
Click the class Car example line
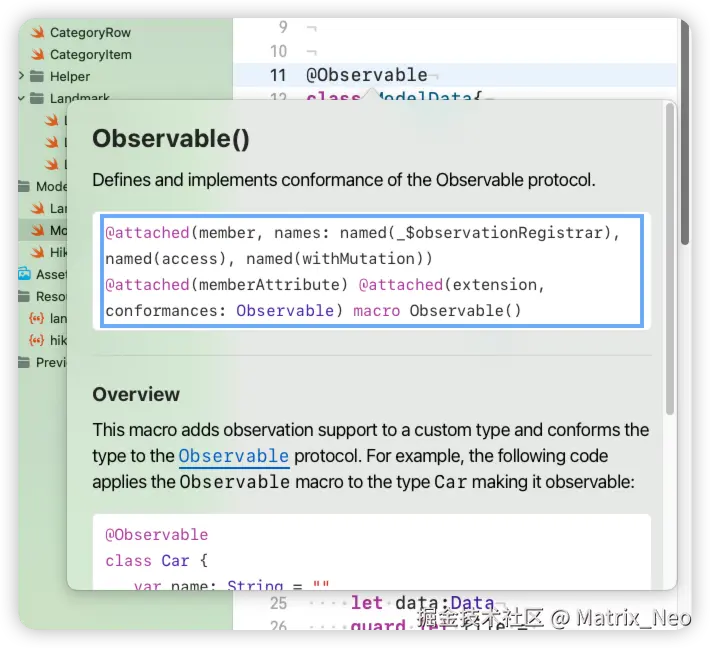click(157, 561)
